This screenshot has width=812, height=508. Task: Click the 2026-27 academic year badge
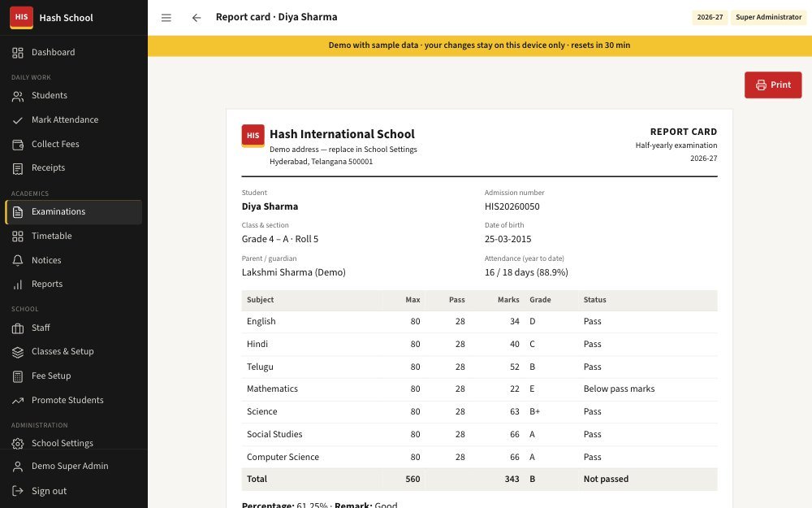[710, 17]
